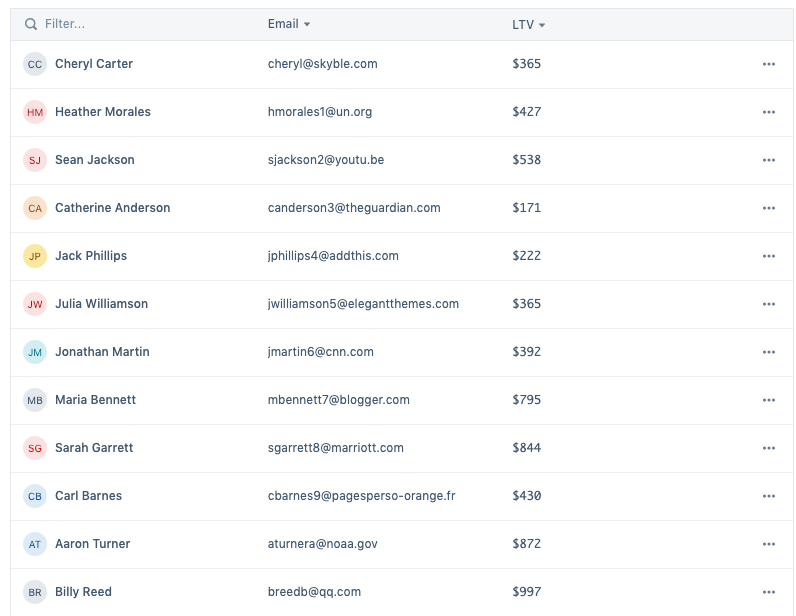This screenshot has width=796, height=616.
Task: Open the three-dot menu for Sean Jackson
Action: pos(768,160)
